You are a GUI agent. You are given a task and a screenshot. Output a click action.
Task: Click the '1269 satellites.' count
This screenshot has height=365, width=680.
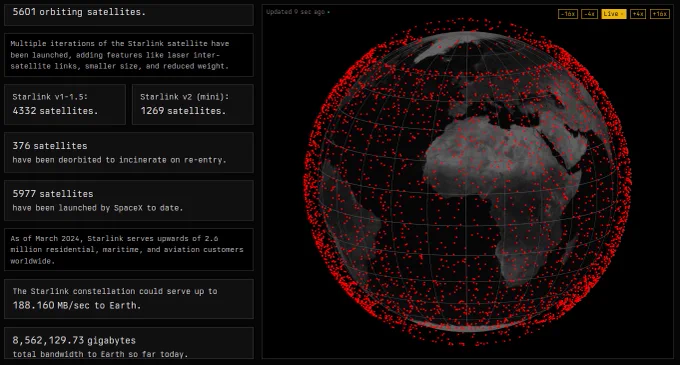(x=183, y=111)
